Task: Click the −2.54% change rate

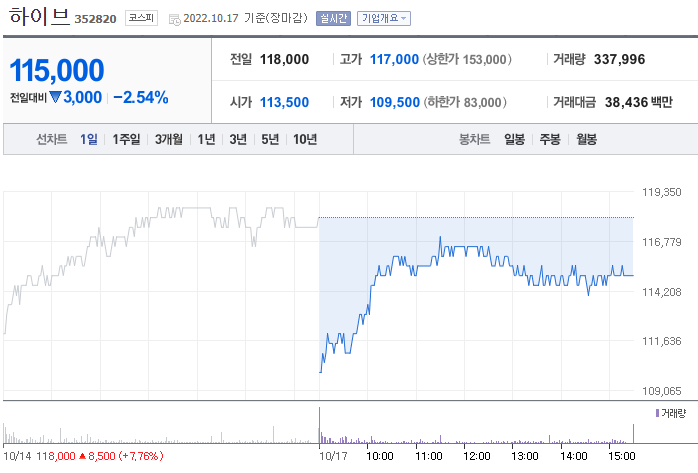Action: tap(141, 97)
